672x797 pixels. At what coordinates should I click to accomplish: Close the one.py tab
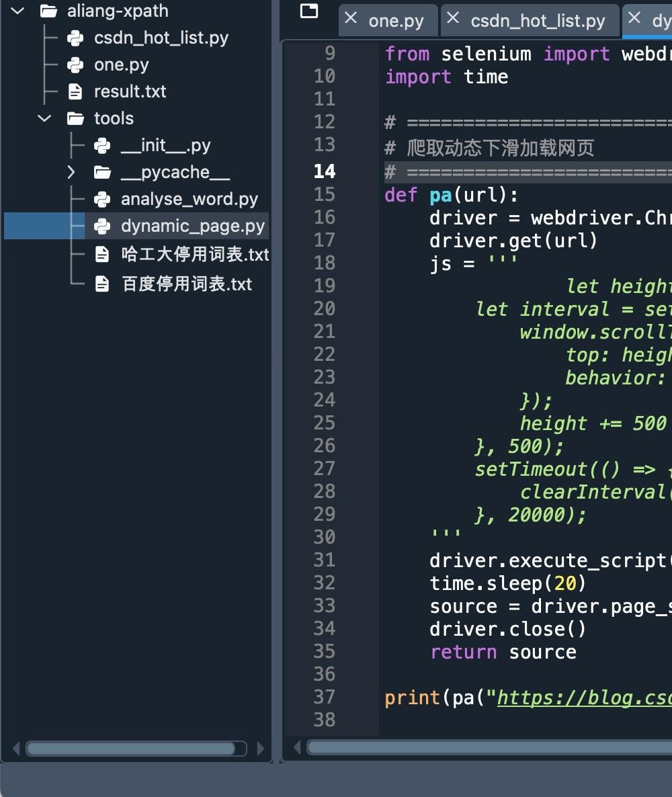click(351, 19)
